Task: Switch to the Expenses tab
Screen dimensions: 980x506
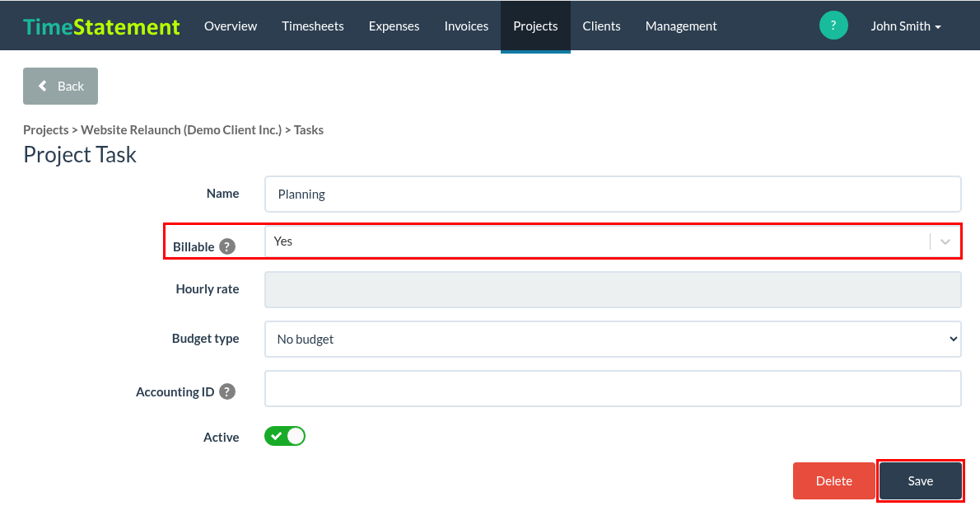Action: [x=394, y=26]
